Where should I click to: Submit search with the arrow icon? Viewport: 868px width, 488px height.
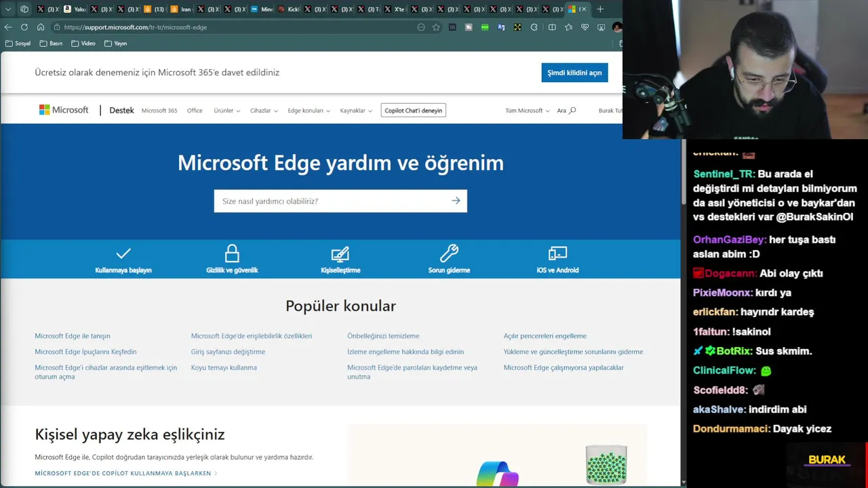(x=456, y=201)
